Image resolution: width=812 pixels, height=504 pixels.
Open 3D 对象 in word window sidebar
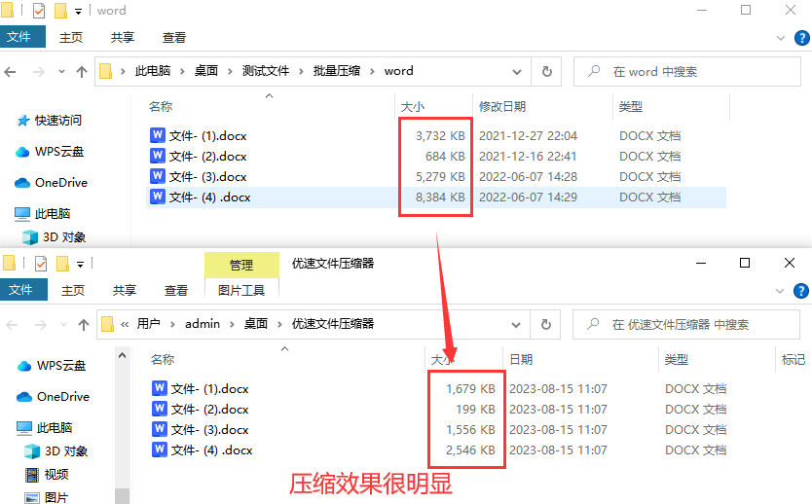click(x=55, y=237)
